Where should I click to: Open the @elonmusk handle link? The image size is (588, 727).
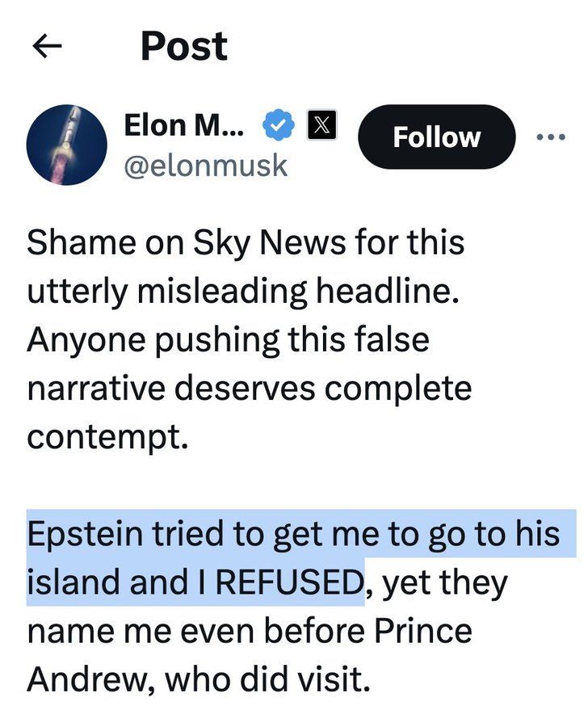coord(206,165)
